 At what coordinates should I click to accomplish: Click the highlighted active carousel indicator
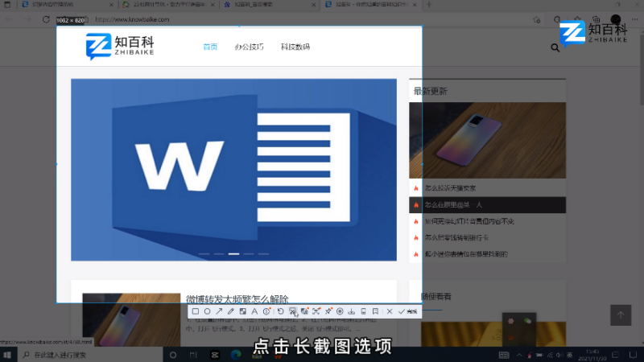(x=233, y=254)
